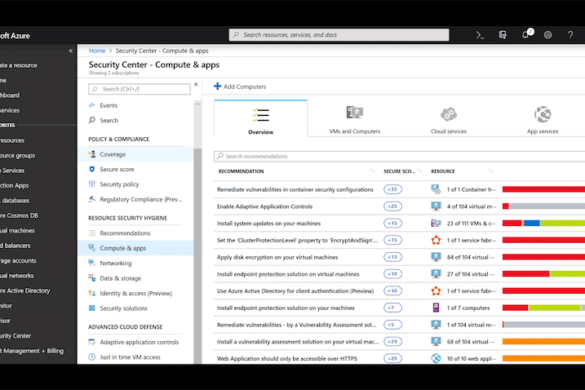This screenshot has width=585, height=390.
Task: Click the Secure score shield icon
Action: (92, 169)
